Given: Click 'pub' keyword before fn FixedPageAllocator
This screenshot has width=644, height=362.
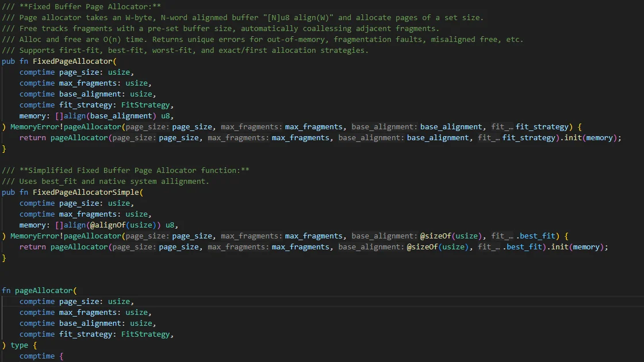Looking at the screenshot, I should click(x=8, y=61).
